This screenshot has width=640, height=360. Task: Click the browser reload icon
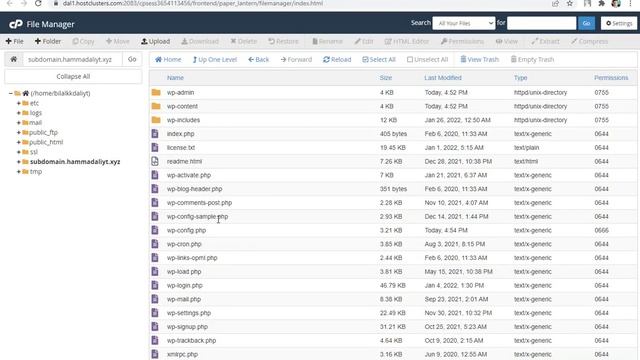38,3
